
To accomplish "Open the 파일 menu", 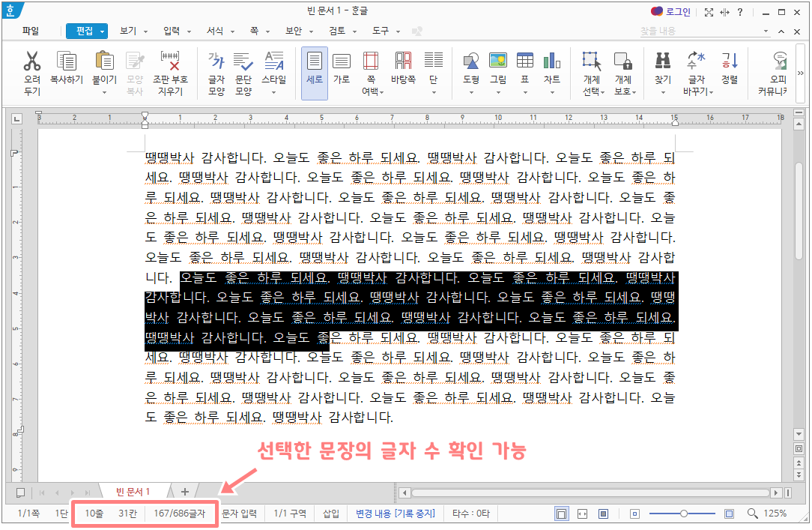I will point(29,31).
